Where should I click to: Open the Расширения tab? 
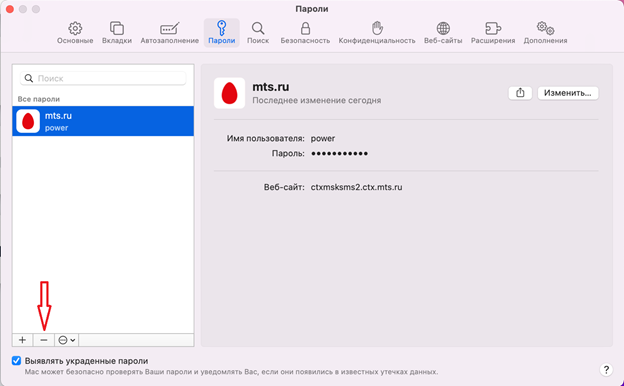(493, 33)
